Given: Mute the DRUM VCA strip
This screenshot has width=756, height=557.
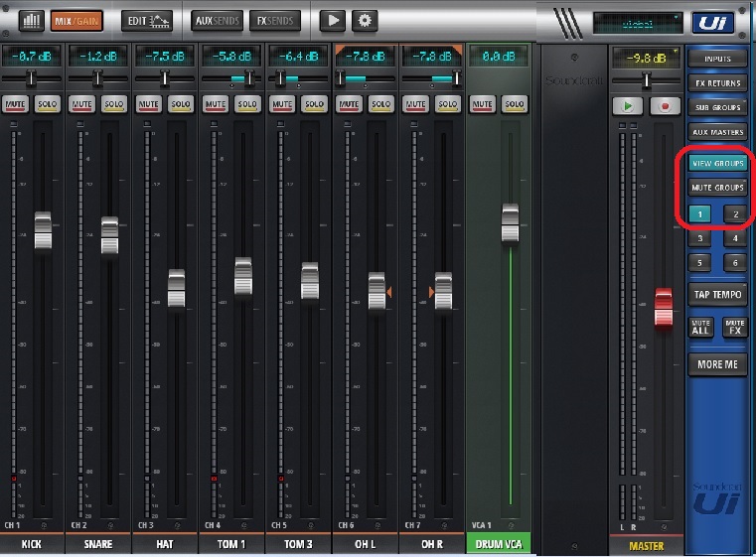Looking at the screenshot, I should [x=483, y=104].
